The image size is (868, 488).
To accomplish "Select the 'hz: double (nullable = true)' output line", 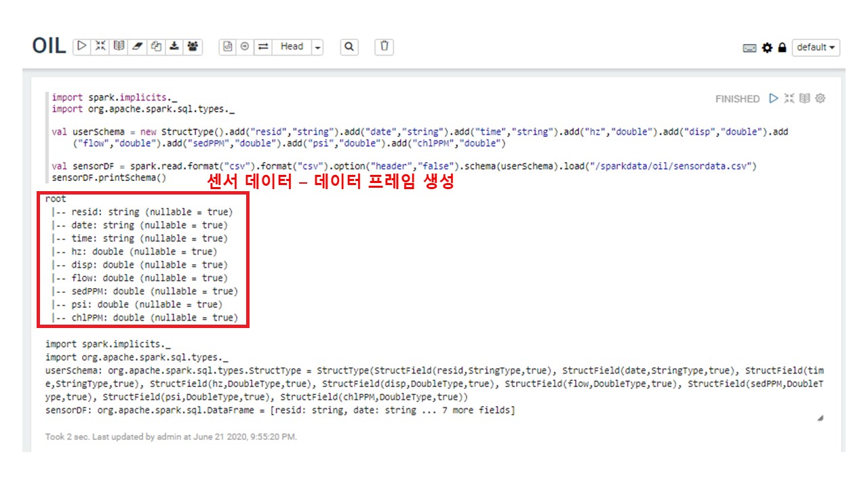I will pyautogui.click(x=134, y=251).
